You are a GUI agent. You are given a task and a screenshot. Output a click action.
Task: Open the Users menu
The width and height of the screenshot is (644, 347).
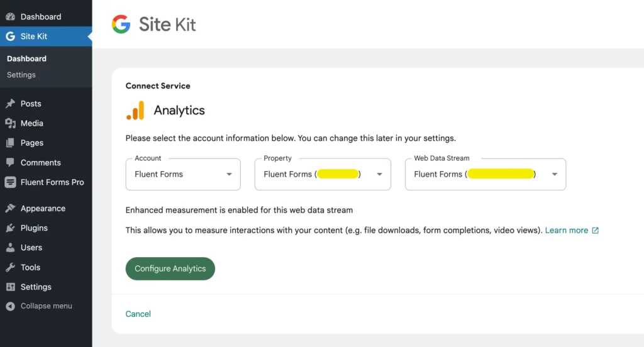[x=46, y=248]
